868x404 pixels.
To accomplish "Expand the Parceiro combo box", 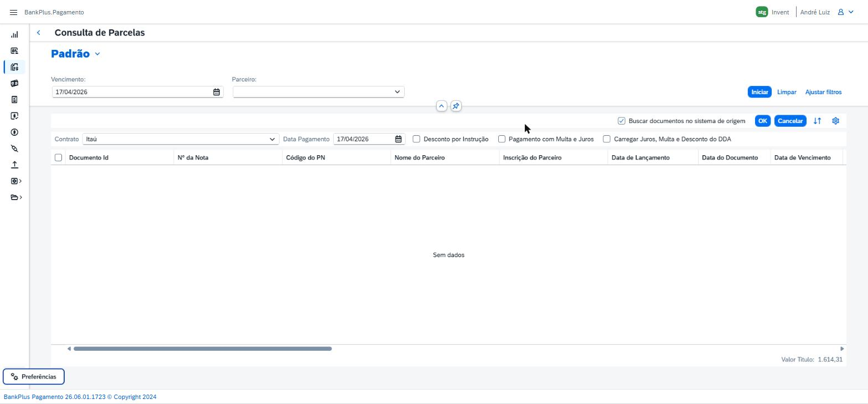I will click(x=397, y=92).
